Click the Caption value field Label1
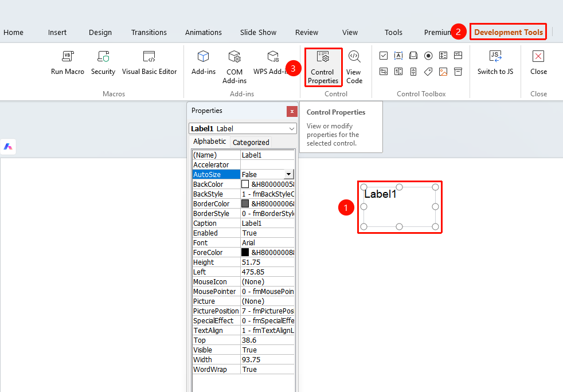Screen dimensions: 563x392 (268, 224)
